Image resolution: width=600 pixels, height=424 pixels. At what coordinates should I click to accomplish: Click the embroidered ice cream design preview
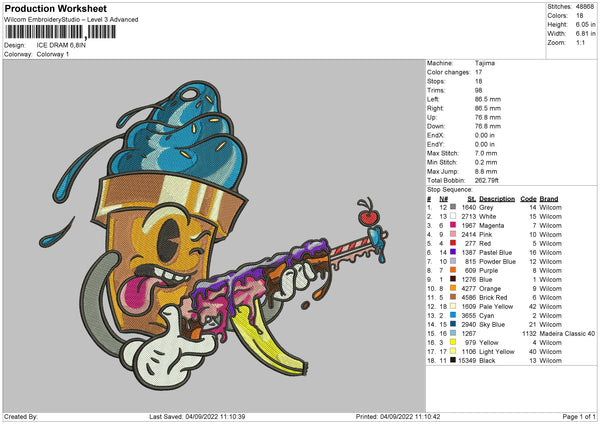pyautogui.click(x=214, y=235)
